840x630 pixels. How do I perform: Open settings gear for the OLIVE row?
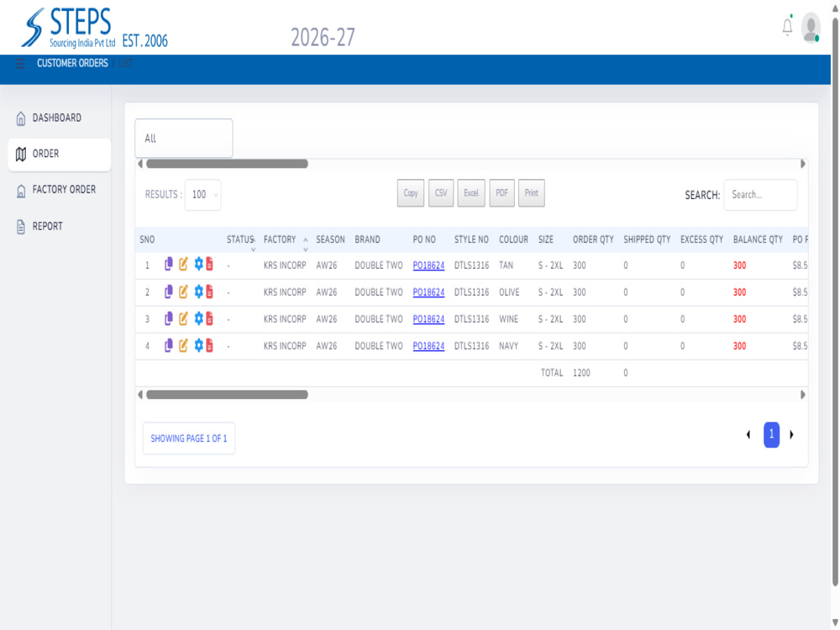(199, 291)
